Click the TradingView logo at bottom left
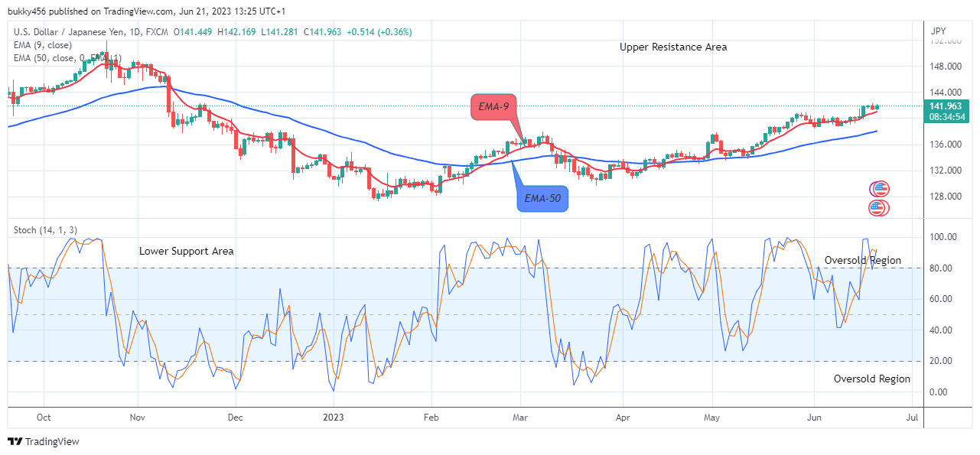980x455 pixels. point(44,441)
